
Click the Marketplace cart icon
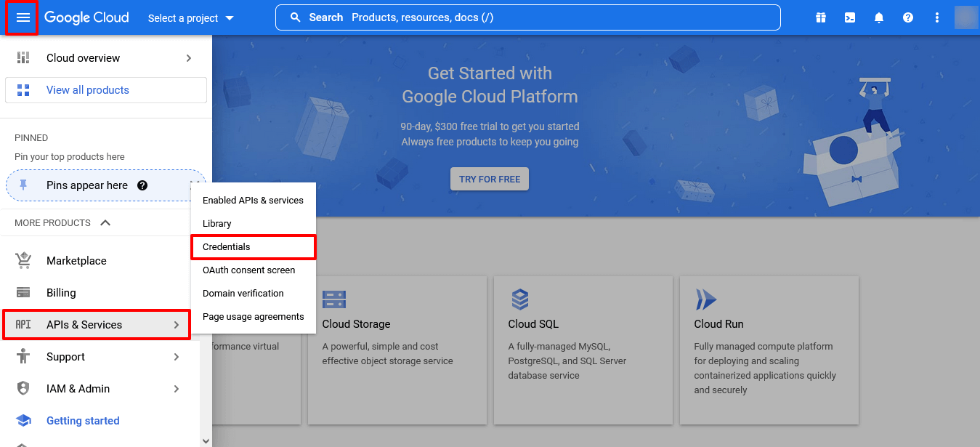23,260
